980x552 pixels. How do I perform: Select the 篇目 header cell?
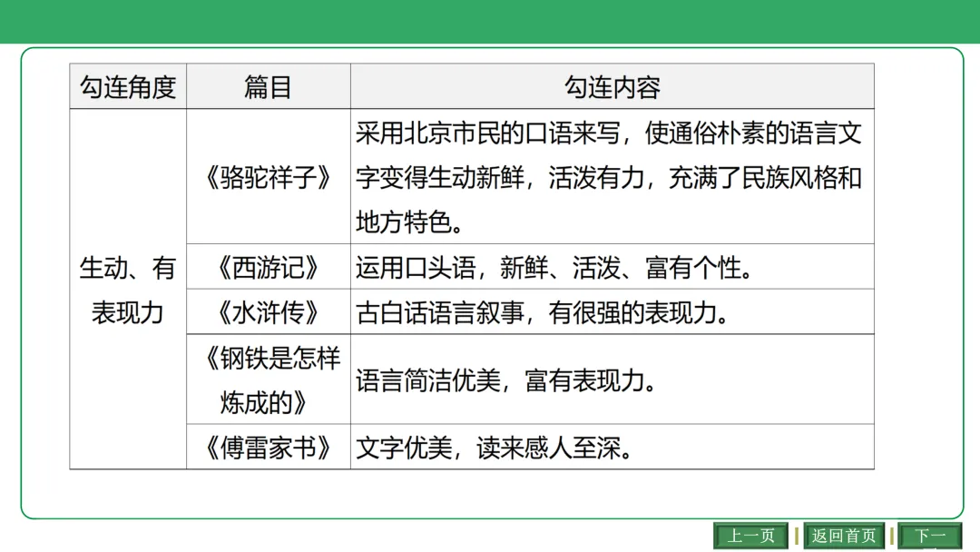[x=268, y=86]
